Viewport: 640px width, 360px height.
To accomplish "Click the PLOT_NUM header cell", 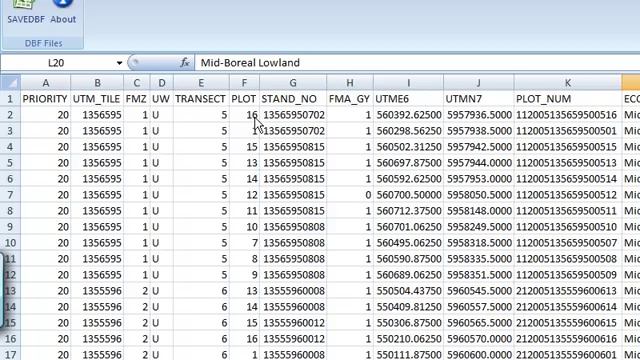I will (x=568, y=99).
